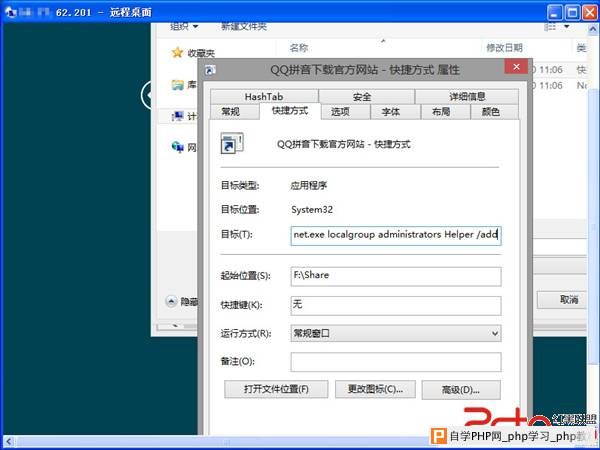Screen dimensions: 600x450
Task: Select the computer icon in Explorer sidebar
Action: point(178,116)
